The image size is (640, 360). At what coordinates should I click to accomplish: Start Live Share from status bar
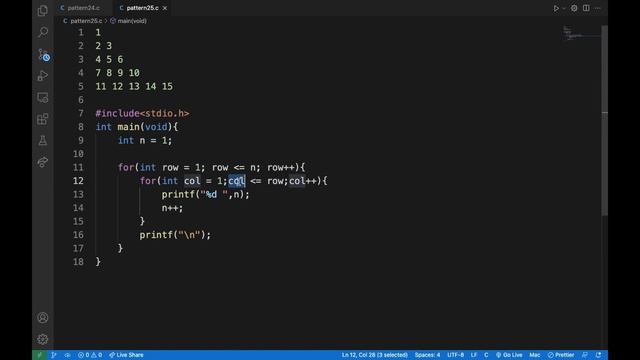coord(126,355)
